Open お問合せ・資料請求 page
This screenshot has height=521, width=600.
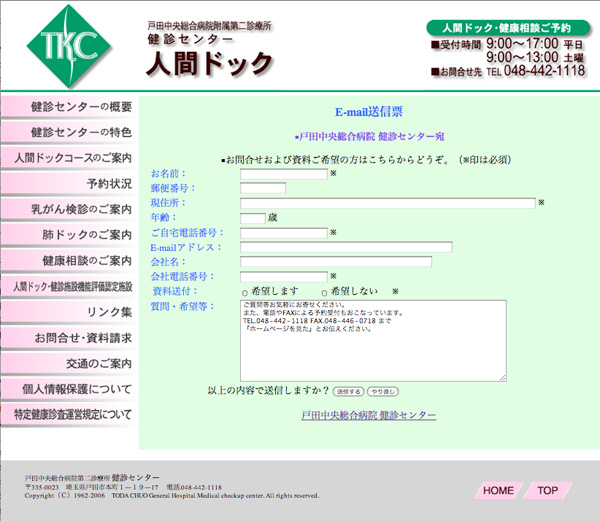69,338
